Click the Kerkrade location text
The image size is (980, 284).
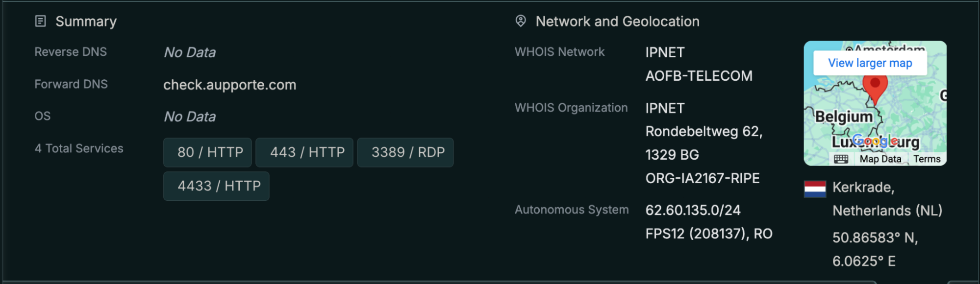coord(863,187)
